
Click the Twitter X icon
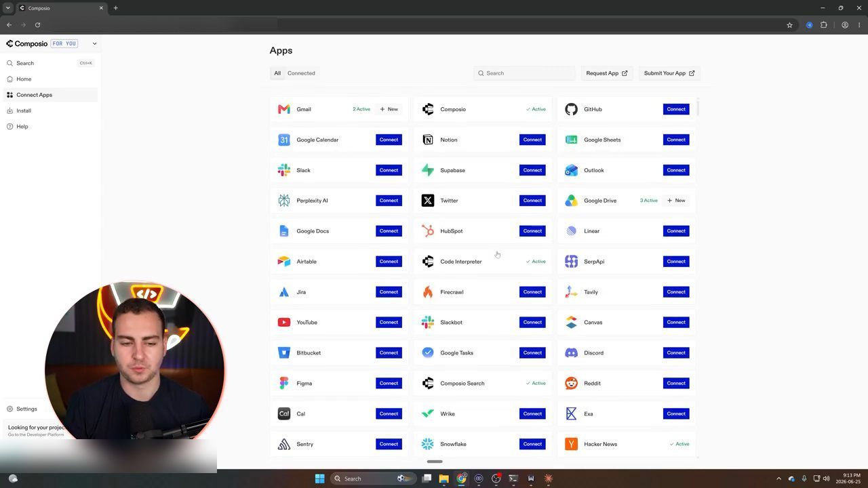pos(428,201)
